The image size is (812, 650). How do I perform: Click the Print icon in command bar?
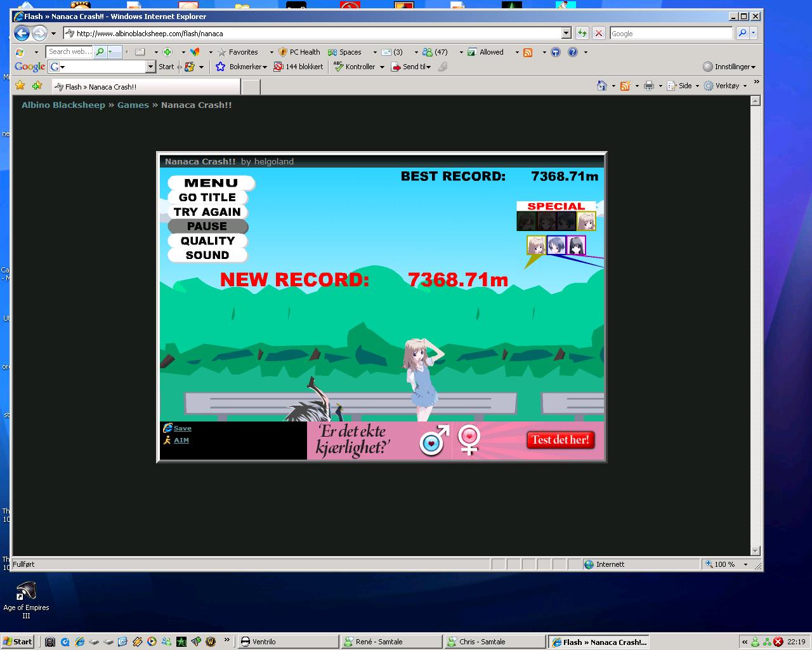648,86
